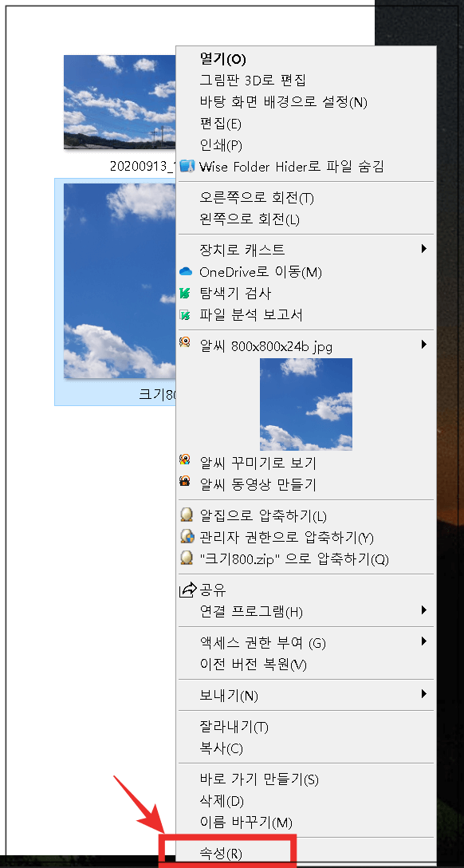Click the 알씨 꾸미기로 보기 icon
The width and height of the screenshot is (464, 868).
[185, 460]
